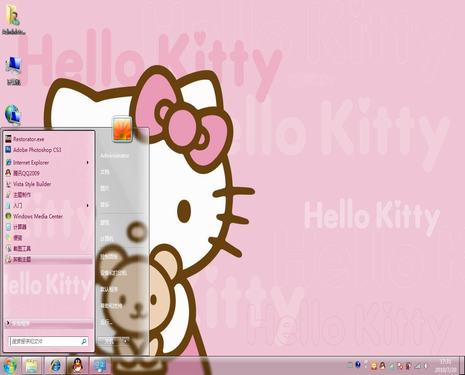
Task: Open the Administrator user folder link
Action: [115, 156]
